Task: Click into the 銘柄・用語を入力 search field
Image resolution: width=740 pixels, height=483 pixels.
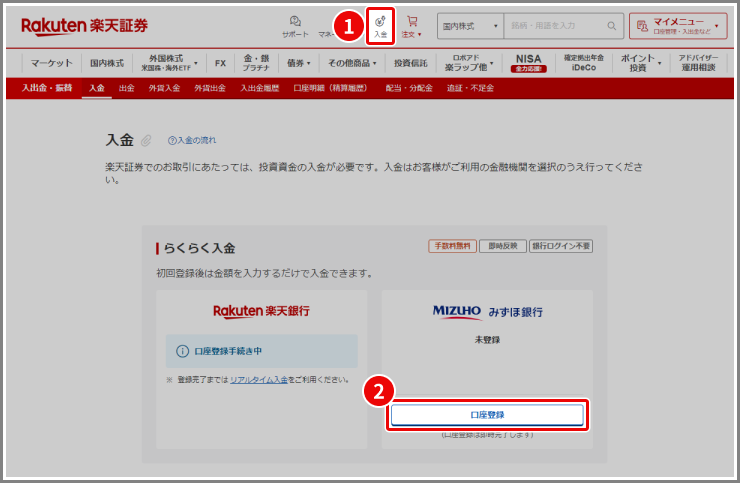Action: tap(556, 26)
